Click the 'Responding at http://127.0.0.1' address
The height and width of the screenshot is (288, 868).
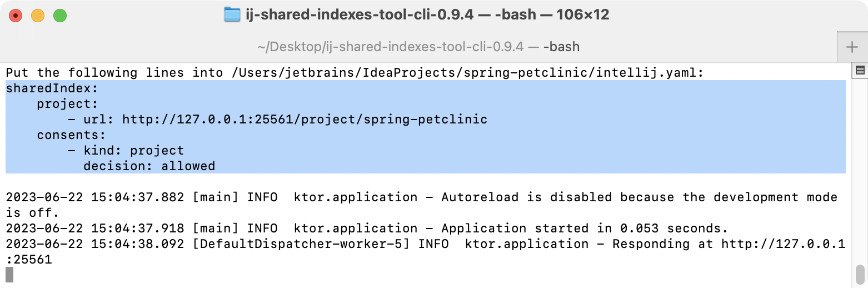tap(729, 244)
